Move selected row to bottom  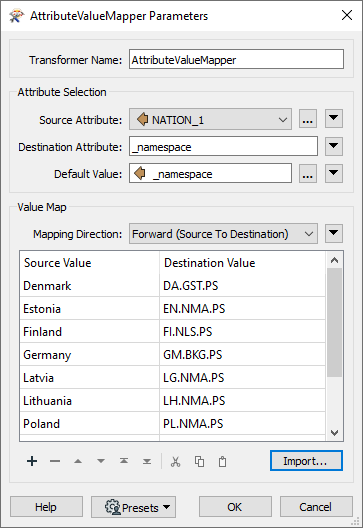147,461
